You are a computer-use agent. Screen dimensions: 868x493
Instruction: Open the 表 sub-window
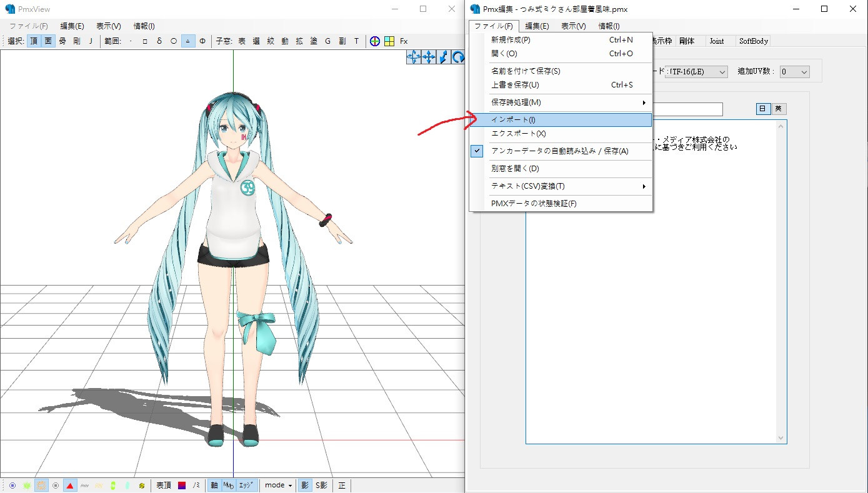[x=242, y=41]
